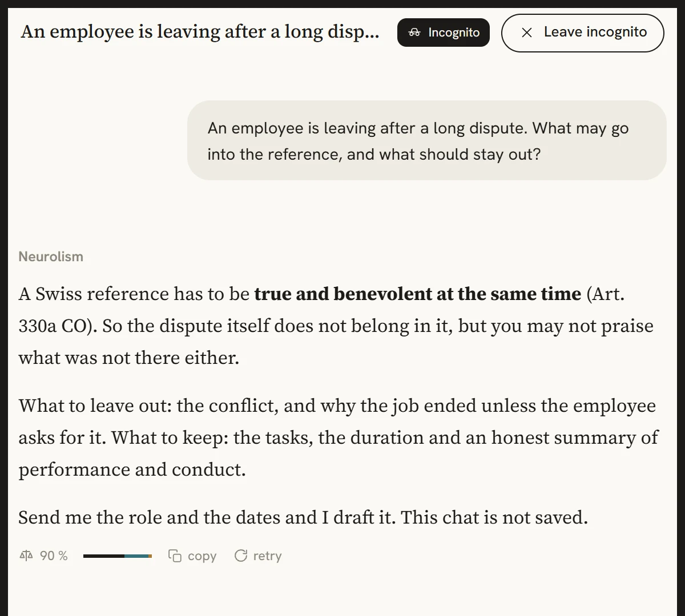Screen dimensions: 685x616
Task: Click the incognito glasses icon
Action: click(x=414, y=33)
